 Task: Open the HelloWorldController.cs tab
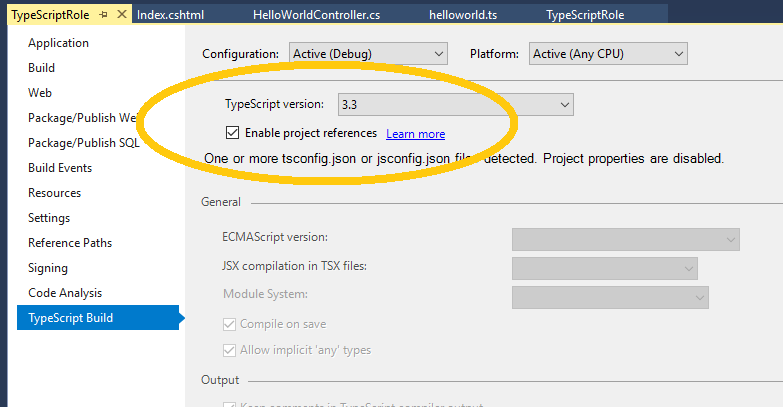pyautogui.click(x=317, y=15)
